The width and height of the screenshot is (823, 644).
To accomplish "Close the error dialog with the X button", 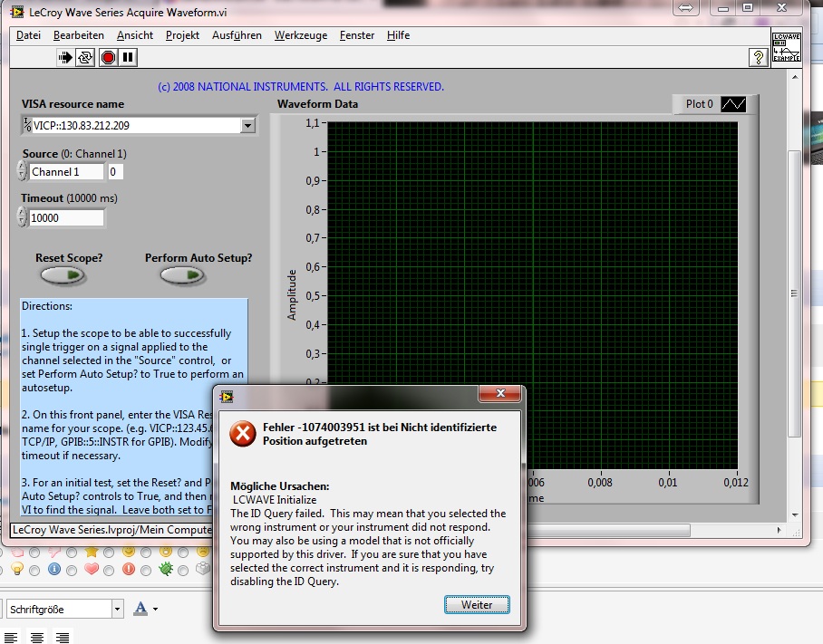I will pos(500,393).
